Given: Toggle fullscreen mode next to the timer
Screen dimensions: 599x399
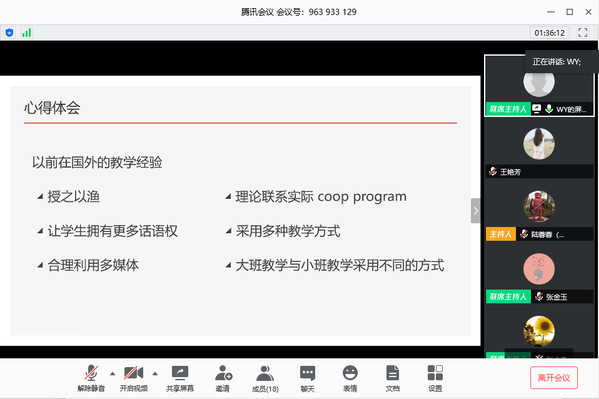Looking at the screenshot, I should 583,32.
